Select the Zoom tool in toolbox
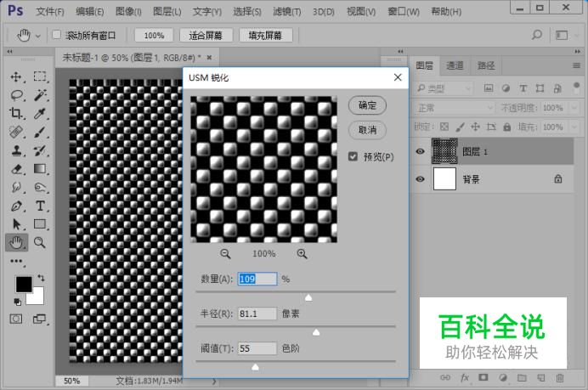Image resolution: width=588 pixels, height=390 pixels. (40, 243)
